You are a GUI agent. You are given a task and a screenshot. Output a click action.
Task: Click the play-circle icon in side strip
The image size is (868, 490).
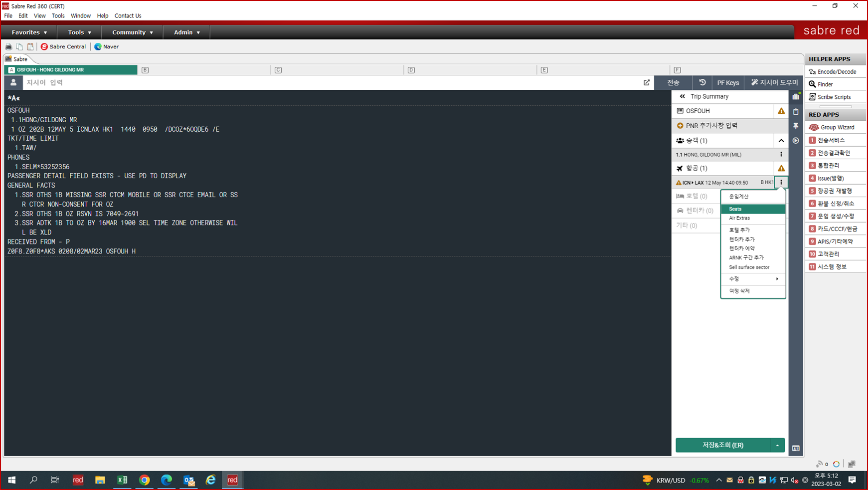pyautogui.click(x=796, y=141)
